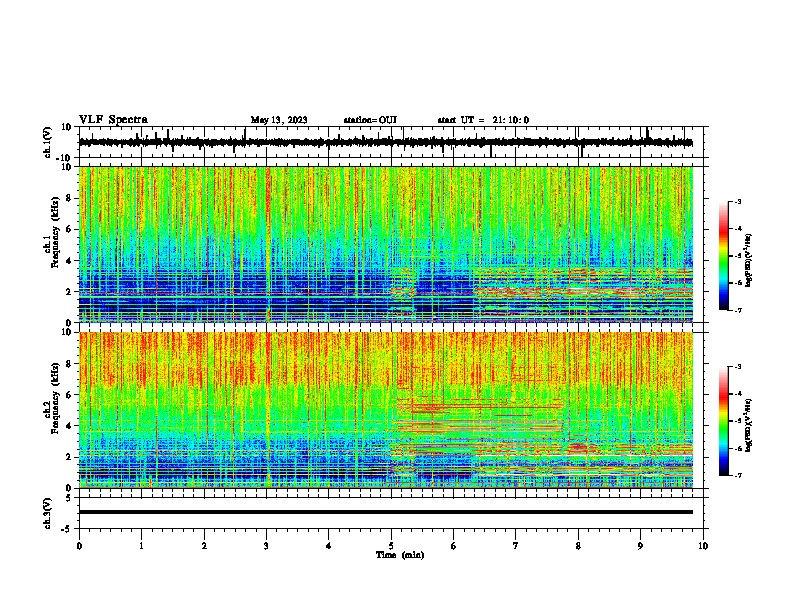Click the "-7" label on ch.2 color scale
Viewport: 792px width, 612px height.
pos(738,475)
